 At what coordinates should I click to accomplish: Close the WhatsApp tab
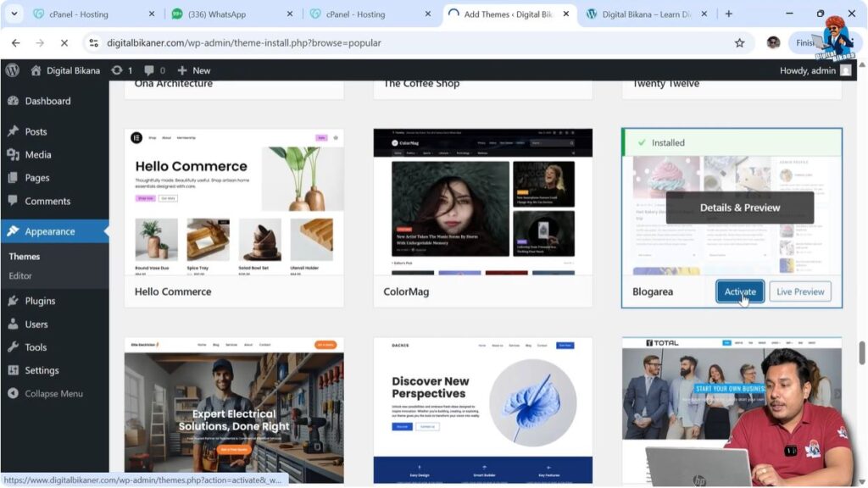pyautogui.click(x=290, y=14)
